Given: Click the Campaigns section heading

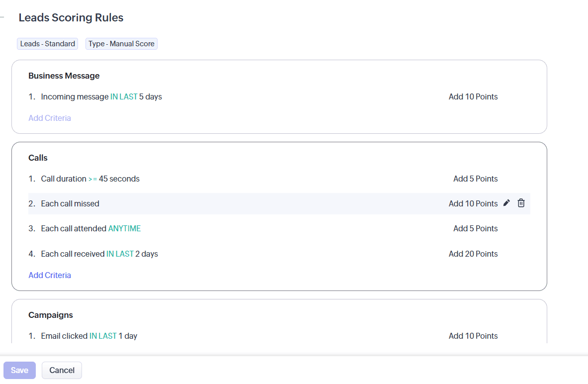Looking at the screenshot, I should (51, 315).
